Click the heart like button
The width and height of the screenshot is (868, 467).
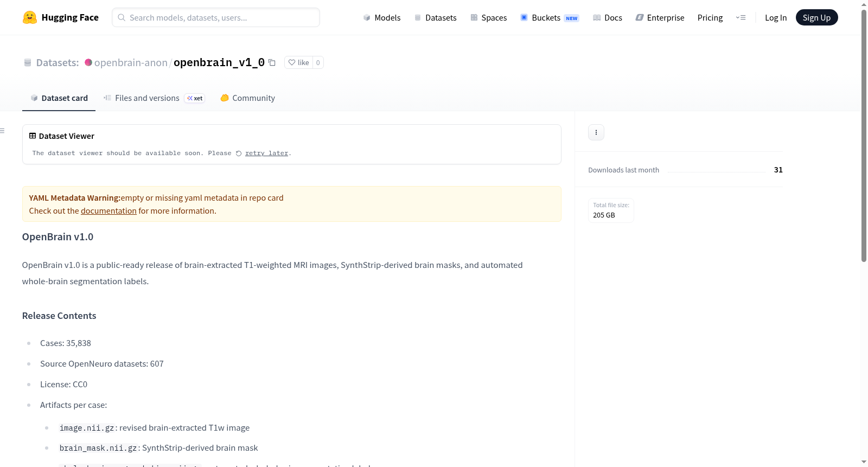[x=298, y=62]
